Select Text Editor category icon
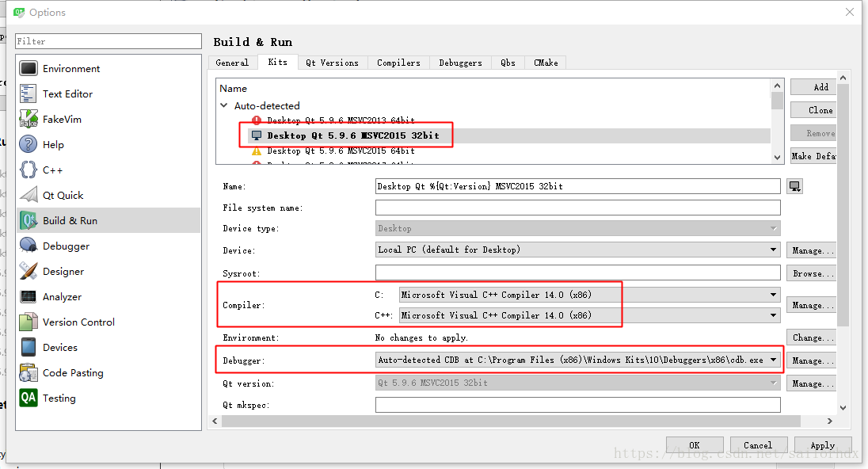Screen dimensions: 868x469 click(x=29, y=93)
